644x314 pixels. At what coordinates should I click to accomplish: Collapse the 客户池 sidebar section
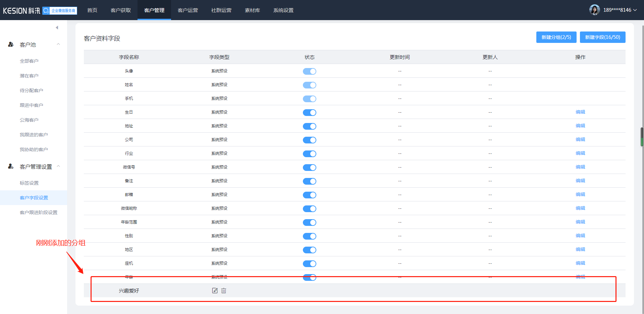point(58,44)
